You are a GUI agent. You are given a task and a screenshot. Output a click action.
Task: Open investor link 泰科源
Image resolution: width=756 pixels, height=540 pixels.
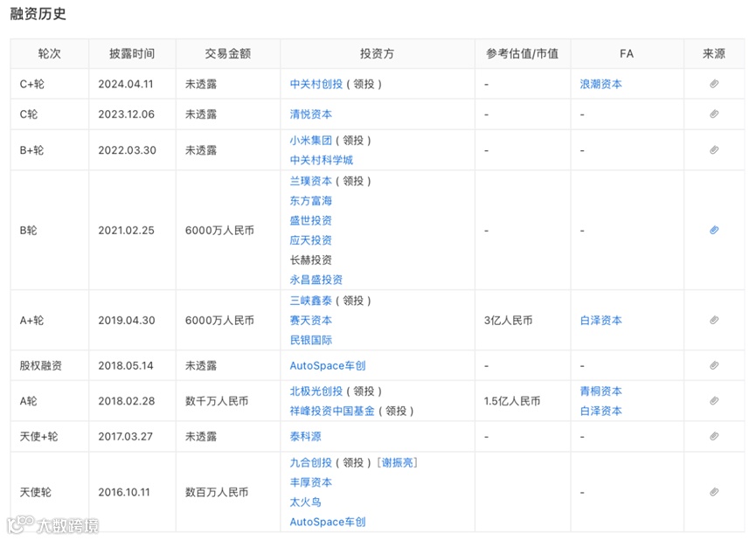pyautogui.click(x=305, y=436)
